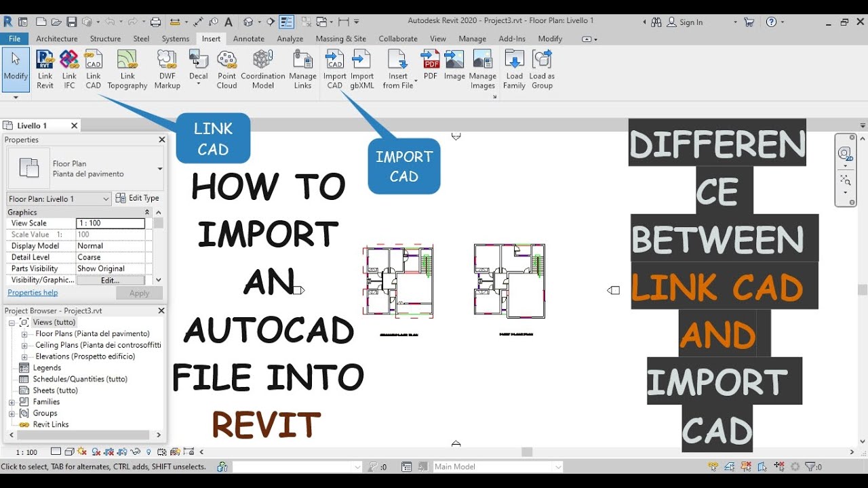Viewport: 868px width, 488px height.
Task: Close the Livello 1 view tab
Action: (74, 125)
